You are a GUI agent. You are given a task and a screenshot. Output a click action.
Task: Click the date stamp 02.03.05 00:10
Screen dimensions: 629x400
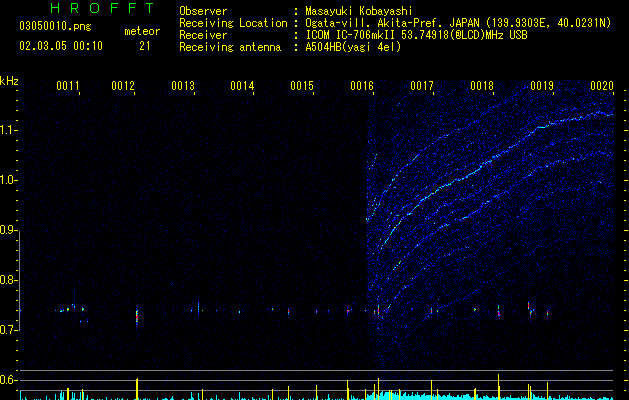pyautogui.click(x=61, y=46)
